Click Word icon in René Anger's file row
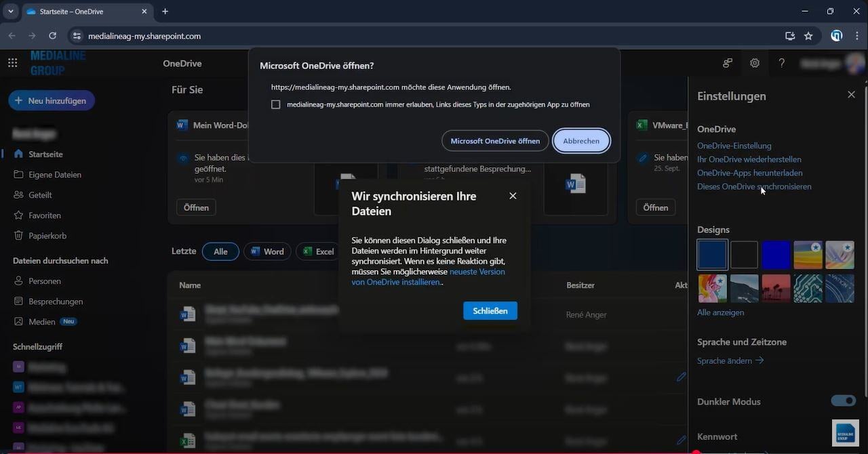The height and width of the screenshot is (454, 868). point(187,314)
